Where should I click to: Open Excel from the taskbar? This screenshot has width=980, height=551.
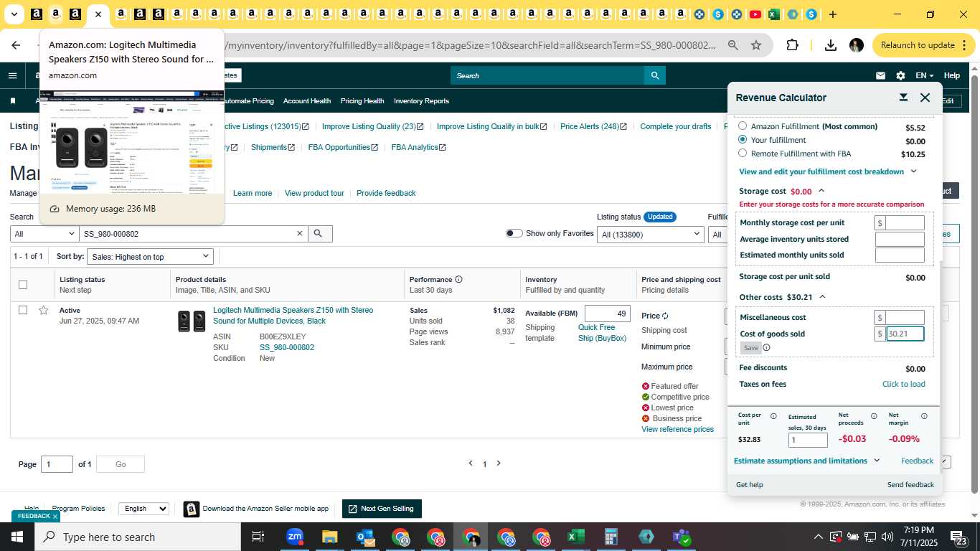coord(576,537)
